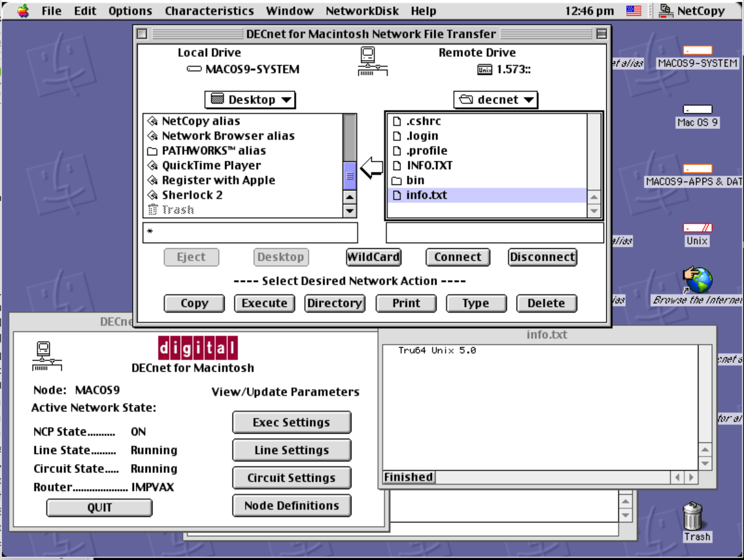Select the QuickTime Player alias icon
Screen dimensions: 744x560
[x=153, y=166]
